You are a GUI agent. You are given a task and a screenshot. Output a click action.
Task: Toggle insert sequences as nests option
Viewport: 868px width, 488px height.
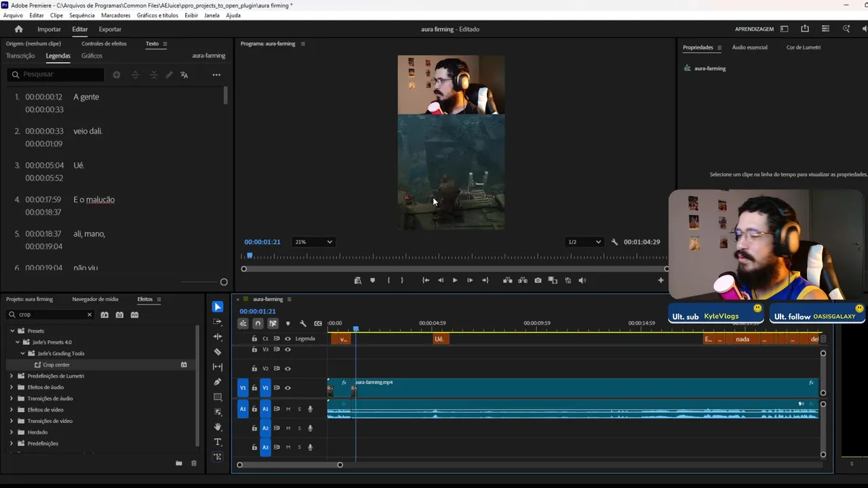point(243,324)
